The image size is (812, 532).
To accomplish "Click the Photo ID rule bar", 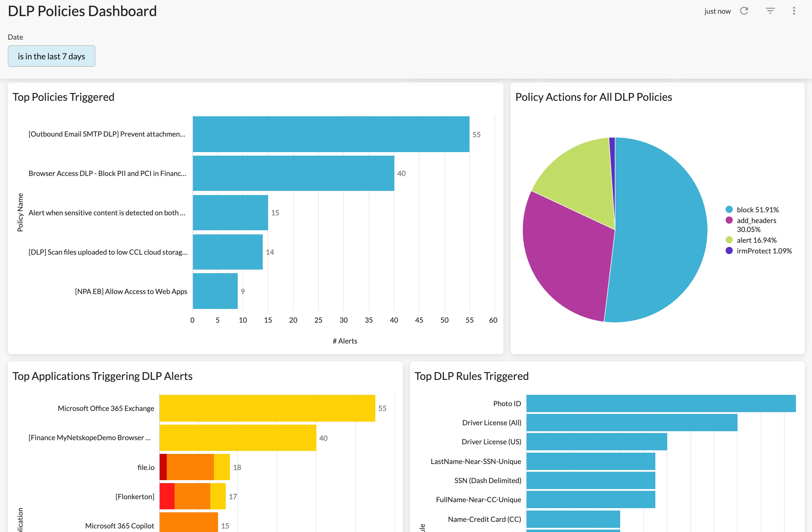I will coord(661,403).
